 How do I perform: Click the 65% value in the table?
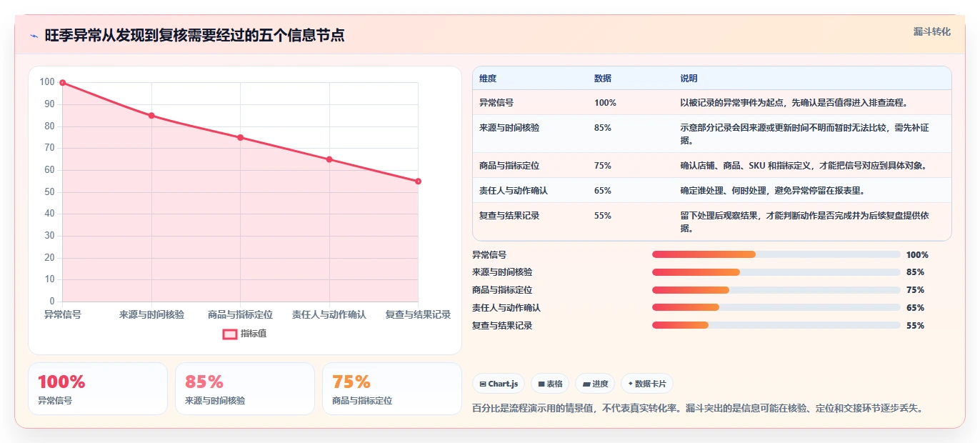tap(603, 191)
